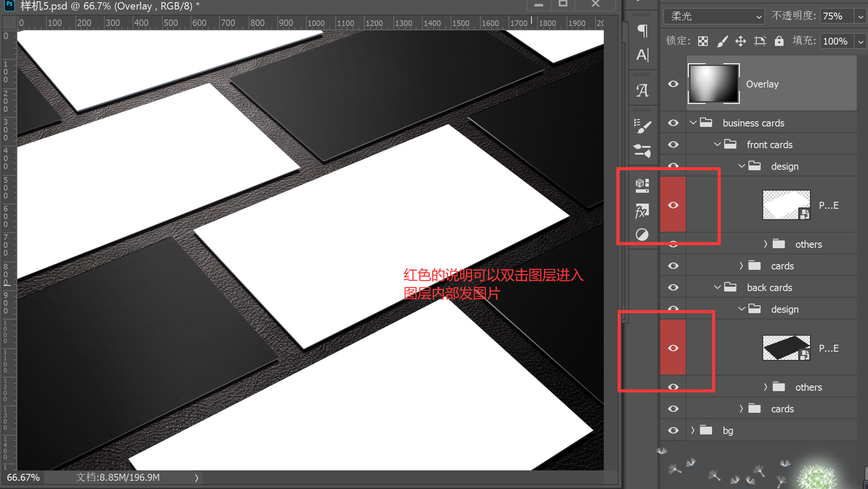Toggle visibility of front cards smart object layer

673,205
